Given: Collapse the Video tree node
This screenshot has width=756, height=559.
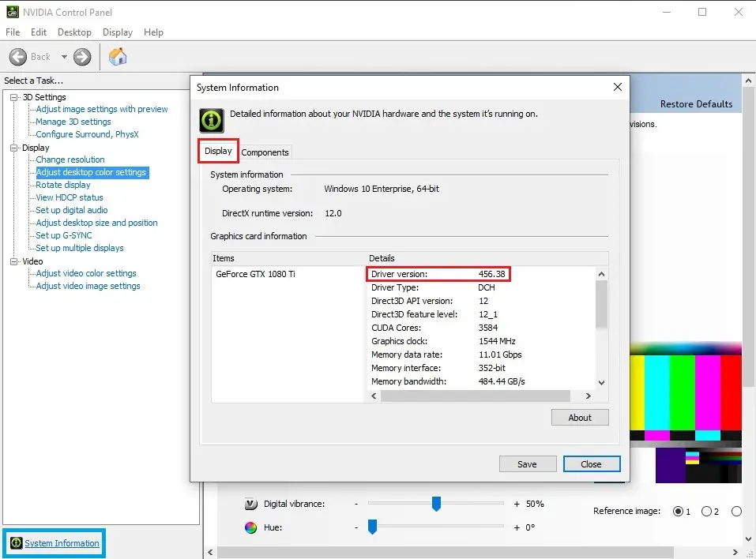Looking at the screenshot, I should point(14,261).
